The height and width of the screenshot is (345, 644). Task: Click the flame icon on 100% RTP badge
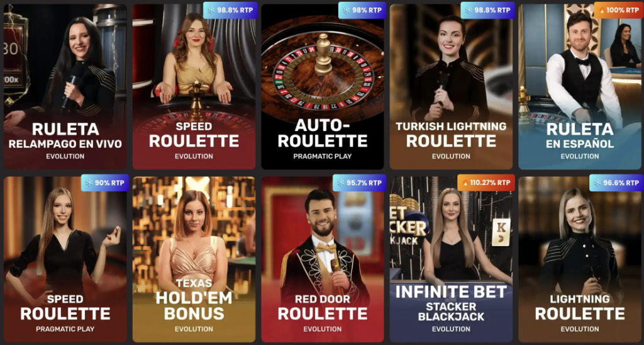pyautogui.click(x=602, y=10)
